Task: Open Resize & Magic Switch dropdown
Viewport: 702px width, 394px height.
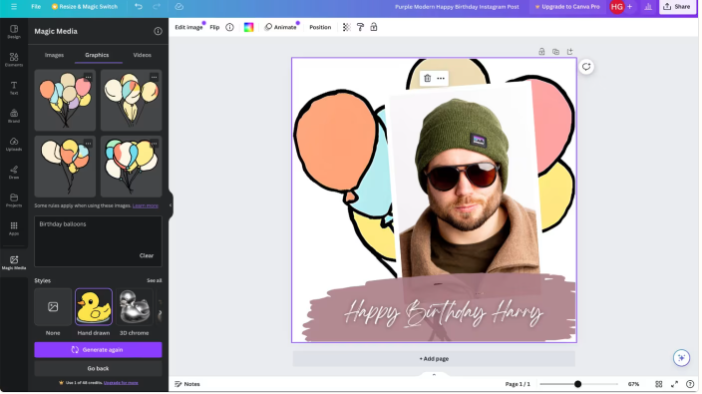Action: (x=85, y=7)
